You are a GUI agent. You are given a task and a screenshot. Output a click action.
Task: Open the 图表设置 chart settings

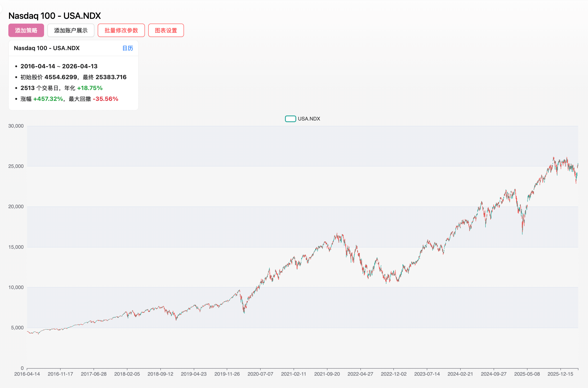click(x=166, y=30)
